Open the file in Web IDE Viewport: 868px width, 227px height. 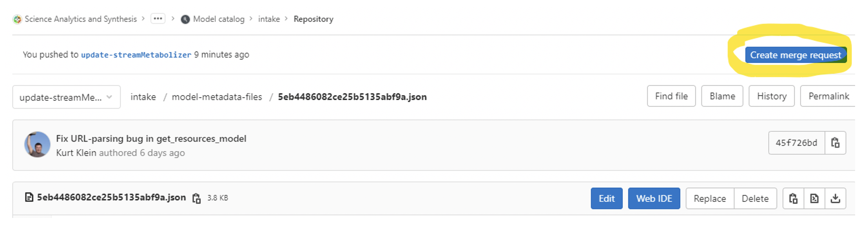pos(654,198)
